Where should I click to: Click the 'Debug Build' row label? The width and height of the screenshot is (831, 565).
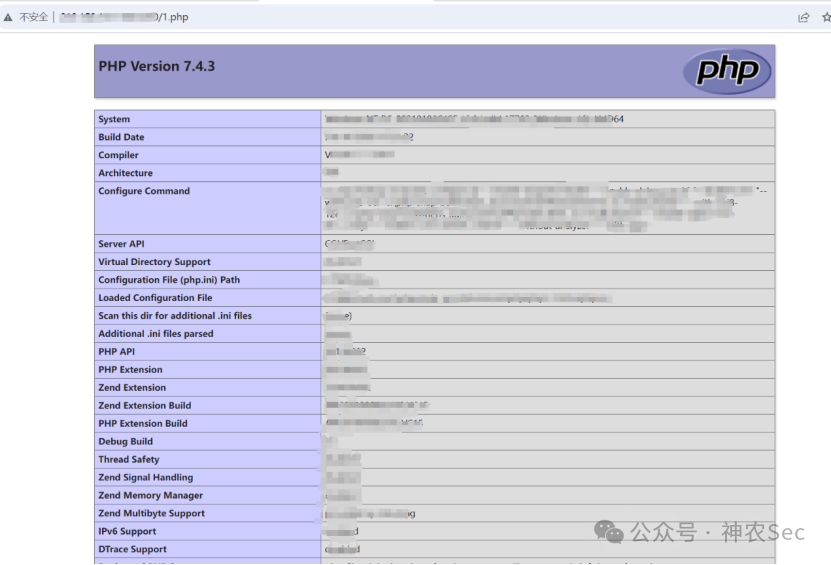[x=126, y=442]
